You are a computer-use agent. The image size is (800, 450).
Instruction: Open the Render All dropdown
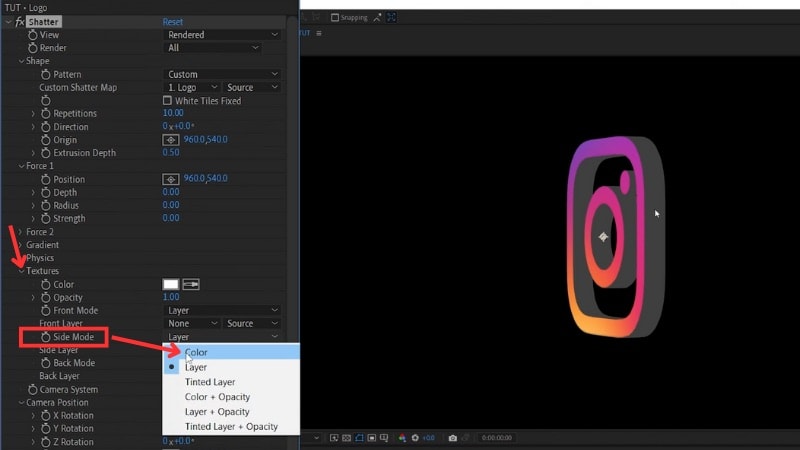(x=213, y=48)
